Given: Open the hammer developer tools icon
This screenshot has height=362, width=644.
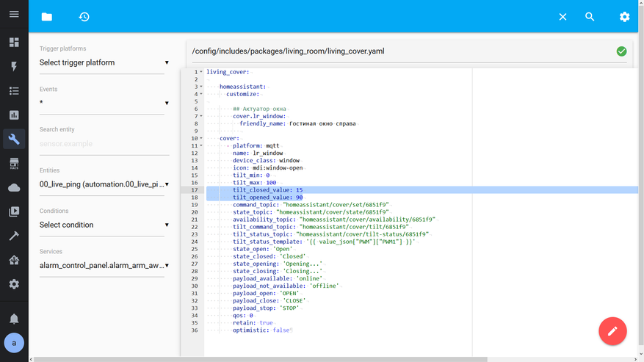Looking at the screenshot, I should point(14,236).
